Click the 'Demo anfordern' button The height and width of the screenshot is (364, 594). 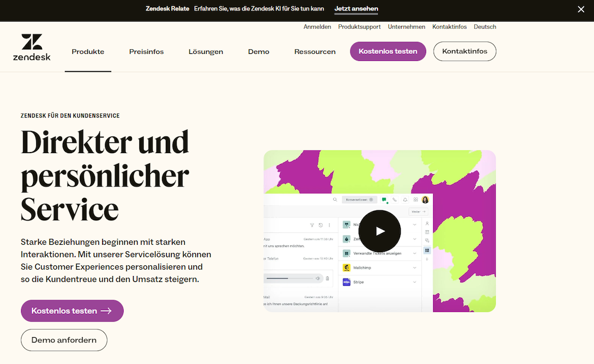click(64, 340)
